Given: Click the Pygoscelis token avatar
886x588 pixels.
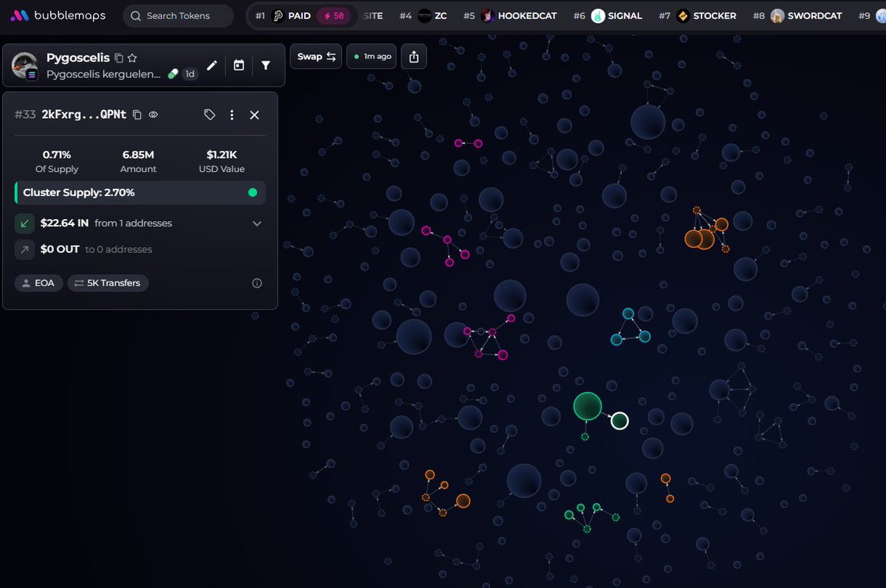Looking at the screenshot, I should pos(25,66).
